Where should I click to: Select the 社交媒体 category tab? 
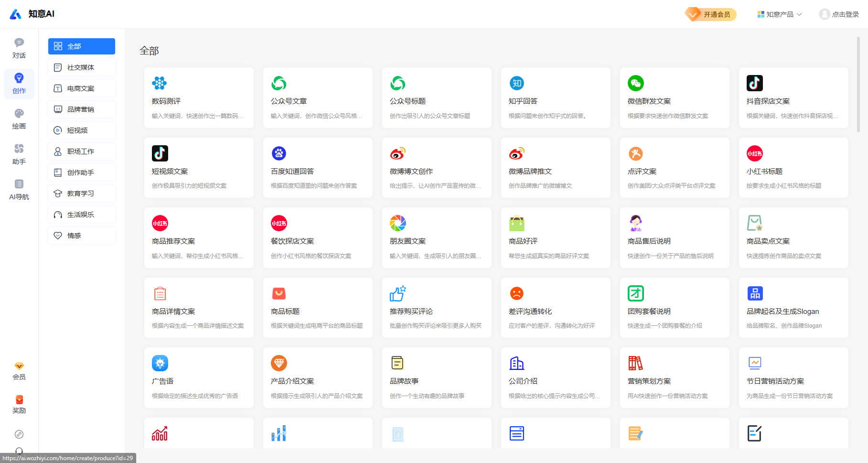pos(82,67)
